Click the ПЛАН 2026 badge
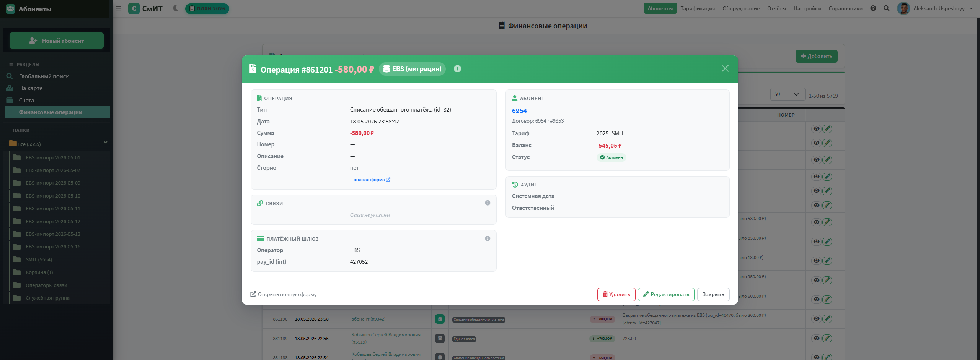This screenshot has width=980, height=360. (207, 8)
